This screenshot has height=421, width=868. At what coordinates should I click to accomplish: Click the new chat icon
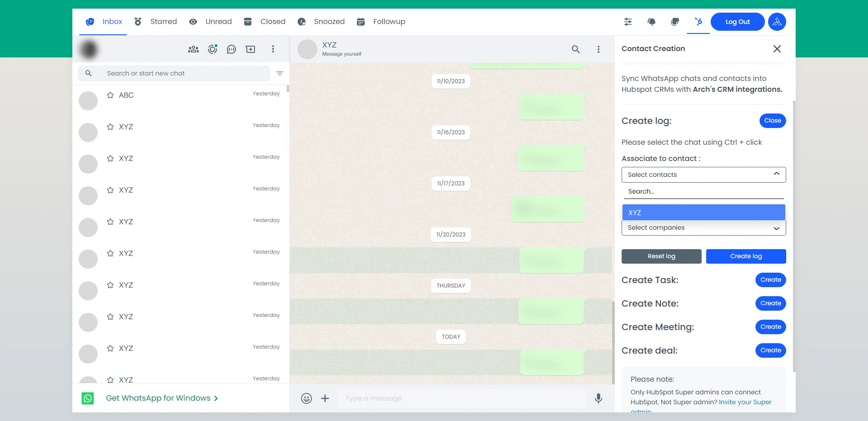coord(250,49)
